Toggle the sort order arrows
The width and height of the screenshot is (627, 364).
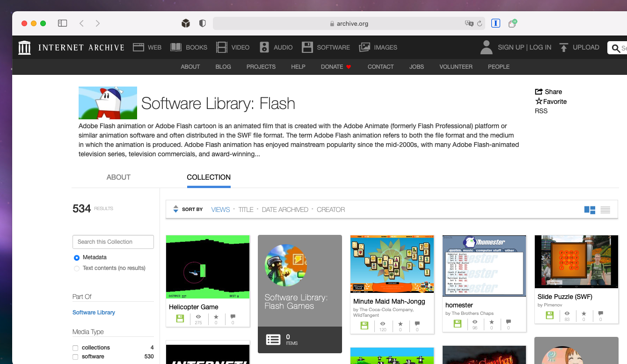click(x=176, y=209)
